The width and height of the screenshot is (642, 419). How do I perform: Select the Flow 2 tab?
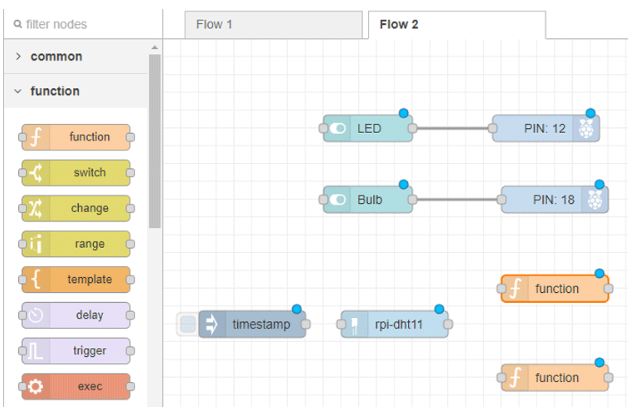pyautogui.click(x=400, y=24)
